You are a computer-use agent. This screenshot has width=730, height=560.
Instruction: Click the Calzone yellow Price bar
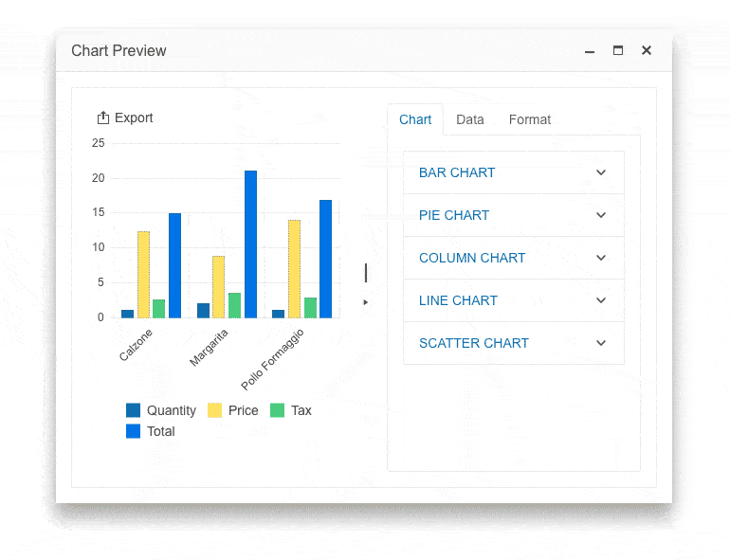point(143,275)
